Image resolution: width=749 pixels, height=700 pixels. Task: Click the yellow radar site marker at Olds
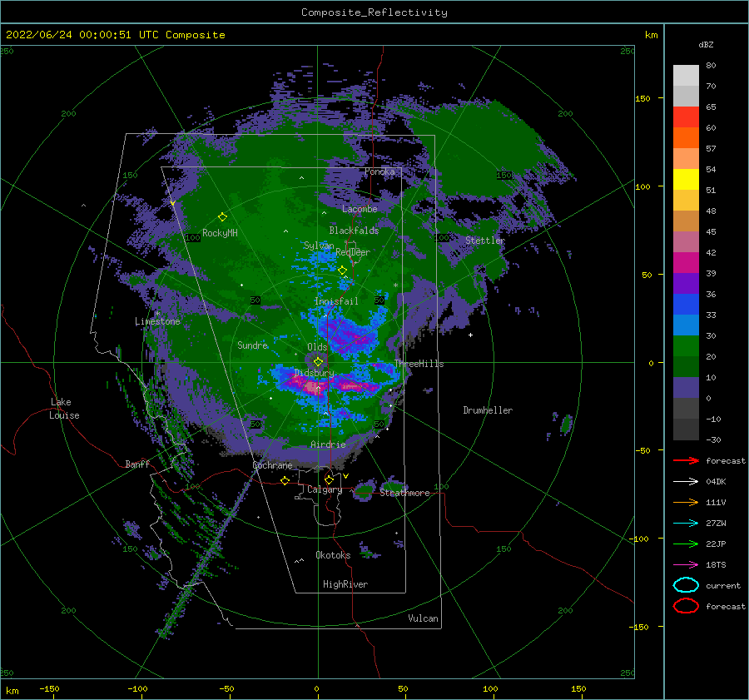tap(318, 362)
